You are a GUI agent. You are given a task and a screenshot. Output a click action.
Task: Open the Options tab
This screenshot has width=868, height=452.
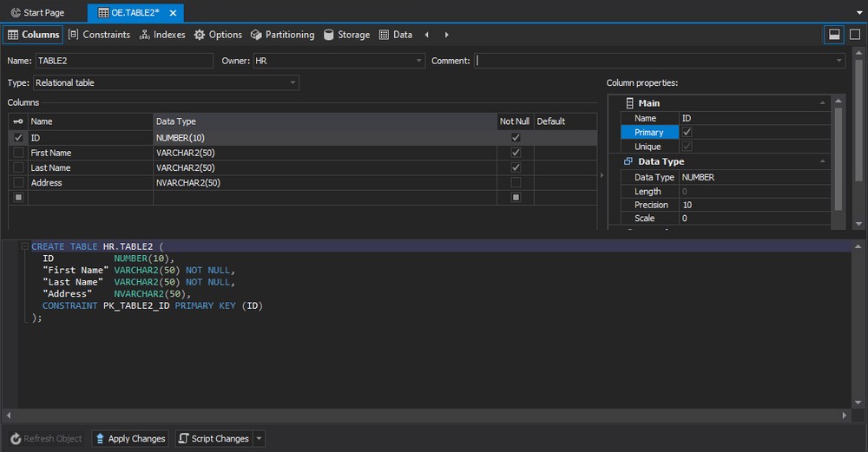click(218, 35)
